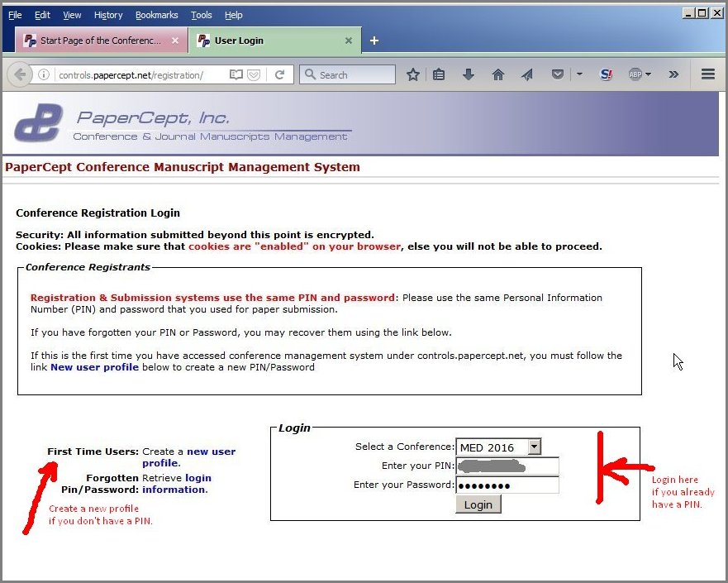Maximize the Firefox window
The width and height of the screenshot is (728, 583).
point(702,13)
